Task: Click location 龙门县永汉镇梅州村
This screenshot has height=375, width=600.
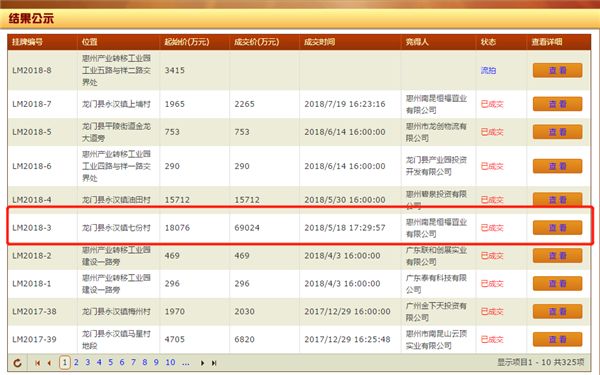Action: (x=116, y=311)
